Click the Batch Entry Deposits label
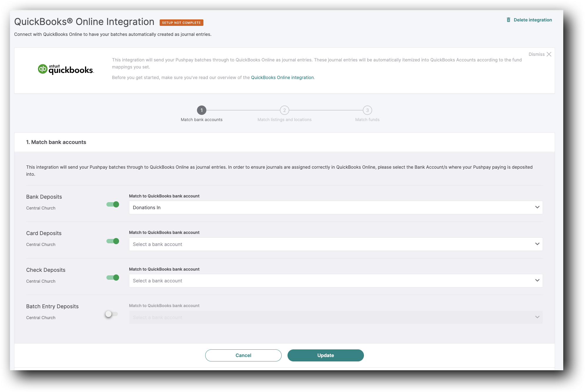This screenshot has height=392, width=585. click(52, 306)
